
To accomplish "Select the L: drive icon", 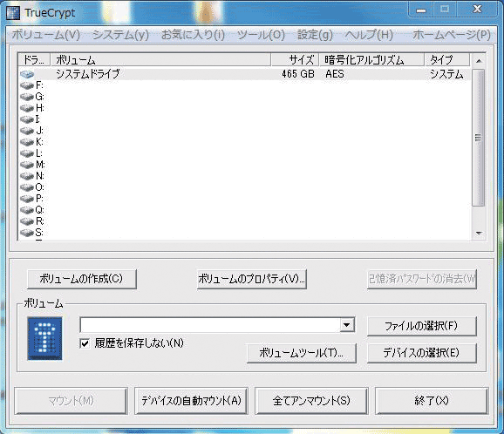I will 27,153.
